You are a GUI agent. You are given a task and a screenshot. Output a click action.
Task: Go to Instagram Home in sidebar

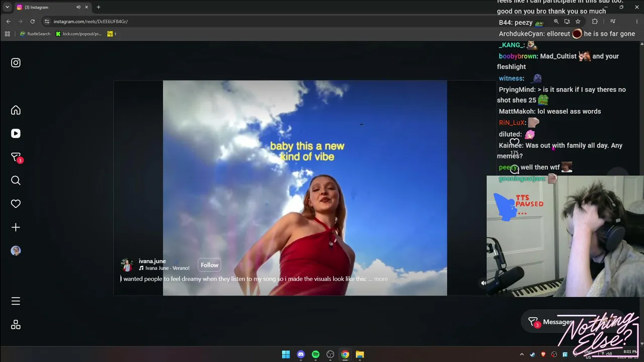click(x=16, y=110)
